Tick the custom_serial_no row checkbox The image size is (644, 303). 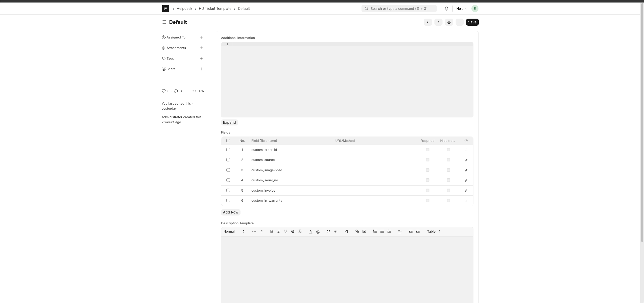point(228,180)
